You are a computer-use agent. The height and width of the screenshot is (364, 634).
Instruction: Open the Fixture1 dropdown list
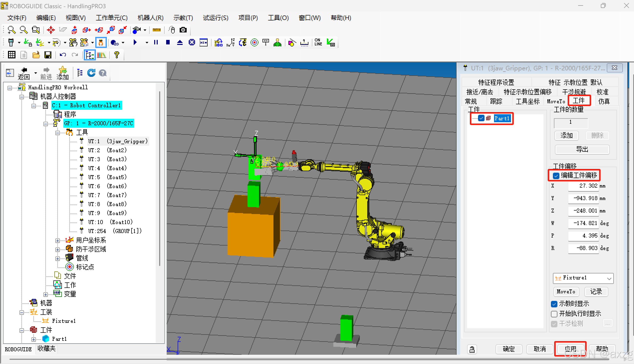point(609,278)
